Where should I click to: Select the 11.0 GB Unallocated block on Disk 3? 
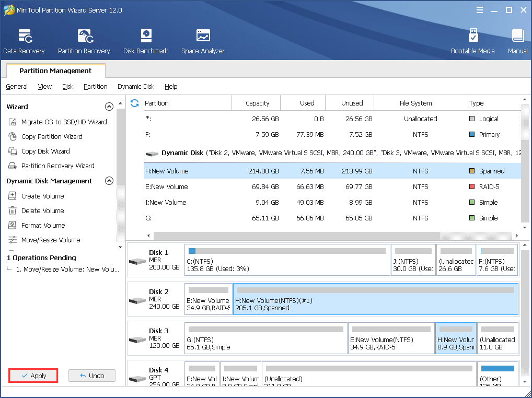pos(498,338)
